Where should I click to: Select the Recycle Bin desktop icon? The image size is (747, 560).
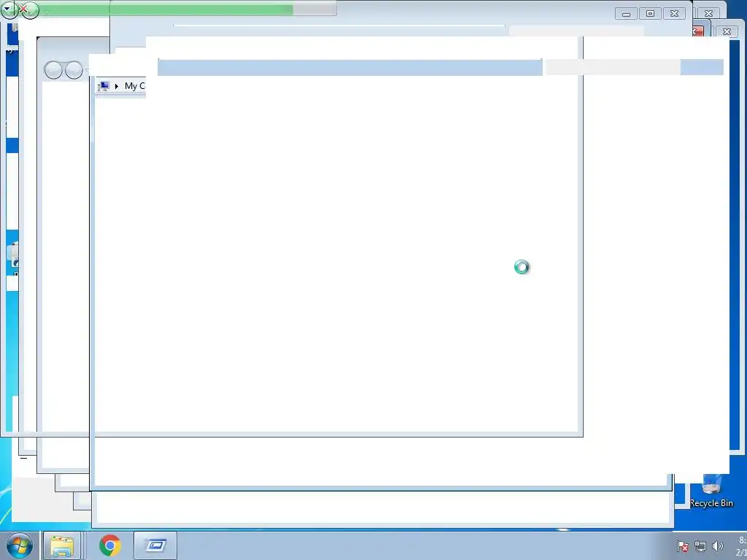[x=711, y=492]
